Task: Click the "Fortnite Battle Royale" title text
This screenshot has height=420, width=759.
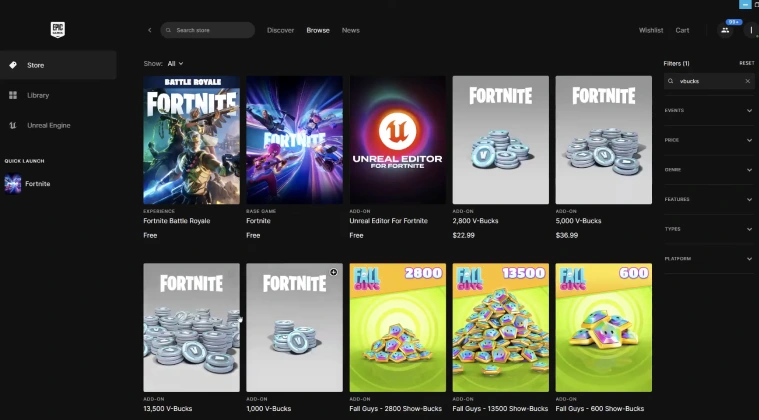Action: click(177, 221)
